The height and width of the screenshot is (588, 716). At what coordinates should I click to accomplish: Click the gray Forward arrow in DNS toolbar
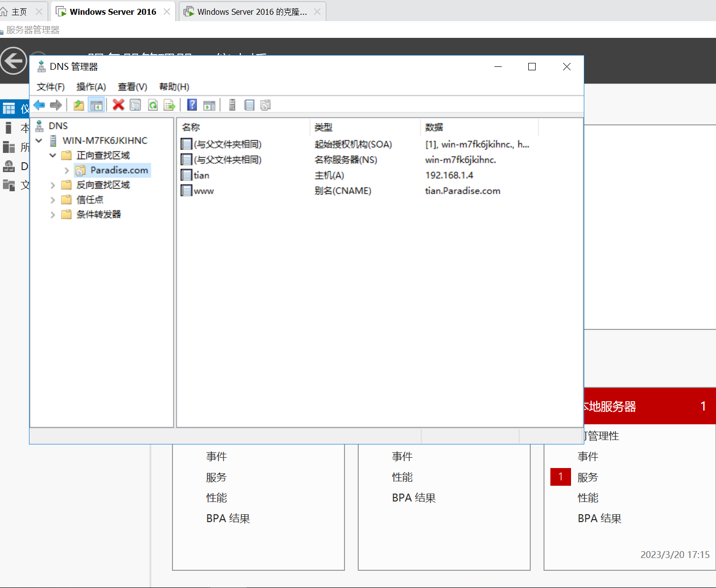[56, 105]
